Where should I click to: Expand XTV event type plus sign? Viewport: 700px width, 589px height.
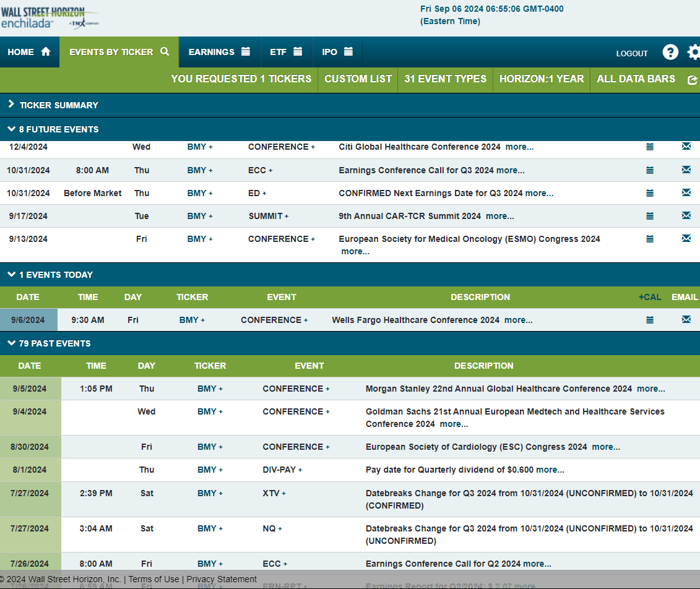tap(283, 494)
